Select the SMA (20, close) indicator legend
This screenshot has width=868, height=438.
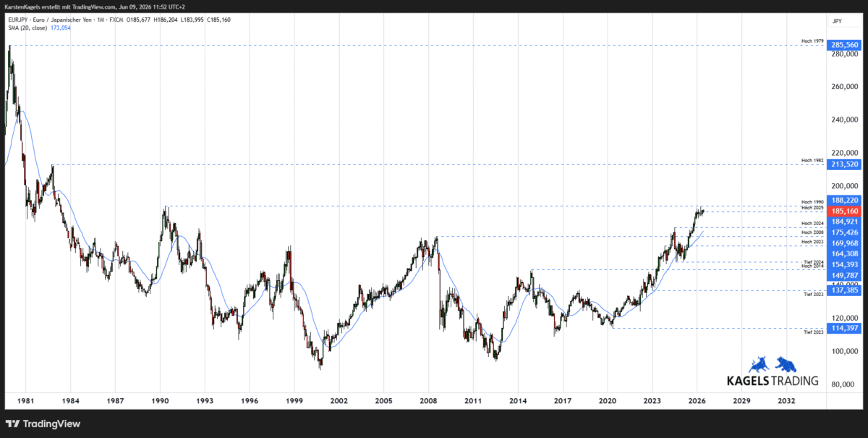pyautogui.click(x=27, y=28)
